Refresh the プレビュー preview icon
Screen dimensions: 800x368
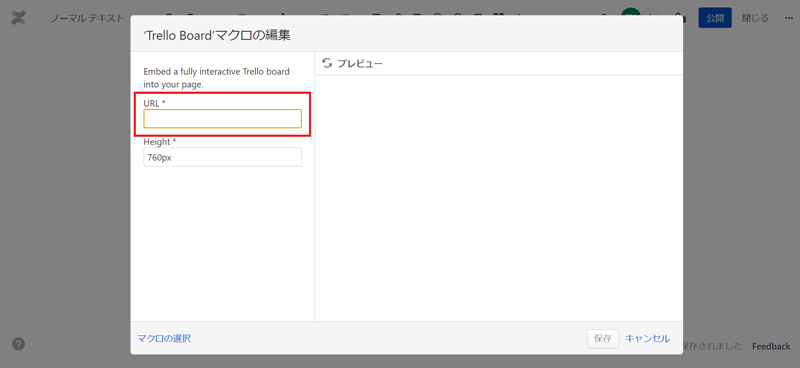(327, 63)
